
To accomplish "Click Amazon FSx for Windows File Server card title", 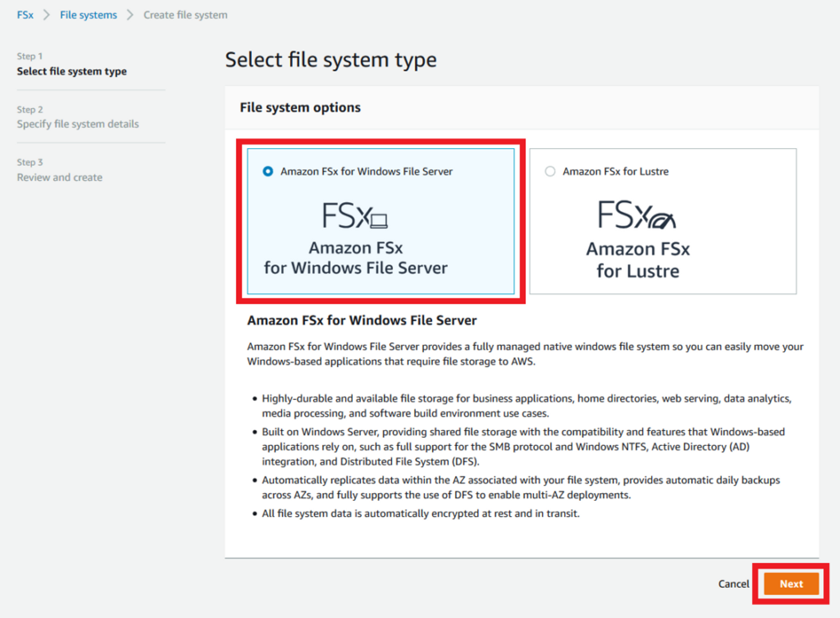I will click(x=355, y=258).
